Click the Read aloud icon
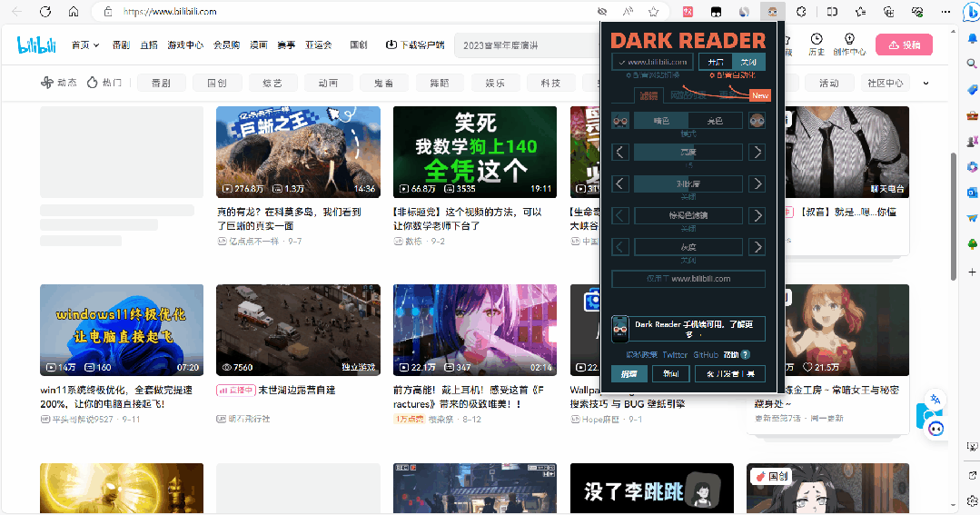Image resolution: width=980 pixels, height=515 pixels. [628, 11]
